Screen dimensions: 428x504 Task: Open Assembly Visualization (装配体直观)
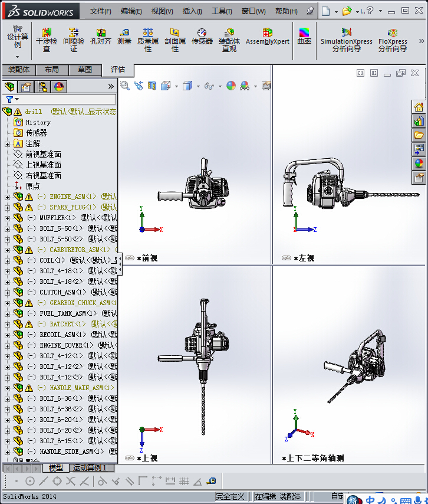(229, 40)
